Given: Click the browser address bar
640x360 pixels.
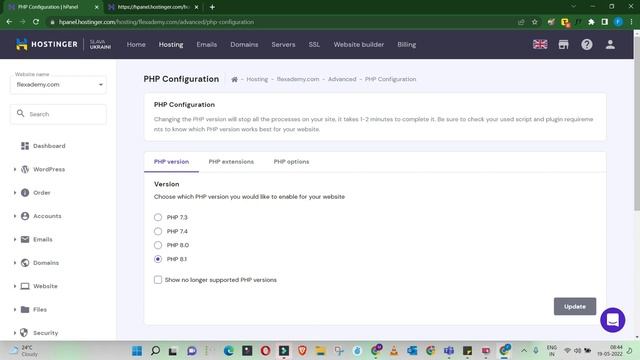Looking at the screenshot, I should tap(282, 22).
